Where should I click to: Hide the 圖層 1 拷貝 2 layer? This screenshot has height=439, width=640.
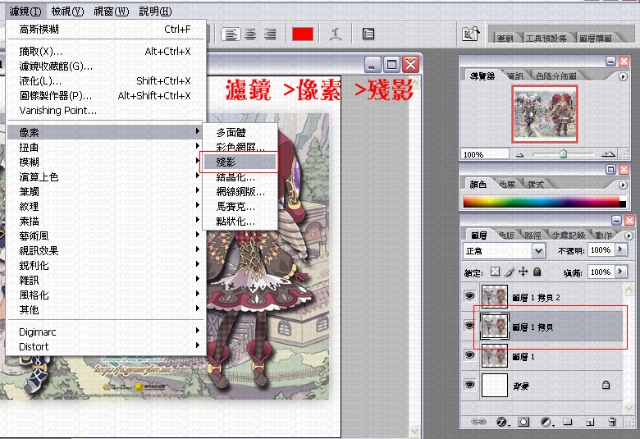click(470, 296)
